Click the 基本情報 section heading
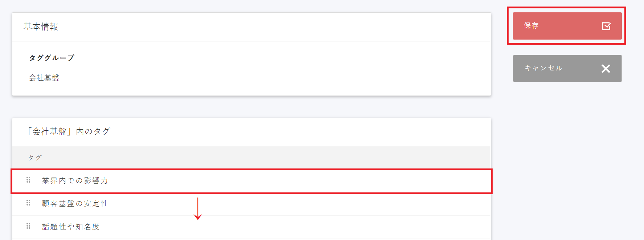Viewport: 644px width, 240px height. coord(41,27)
